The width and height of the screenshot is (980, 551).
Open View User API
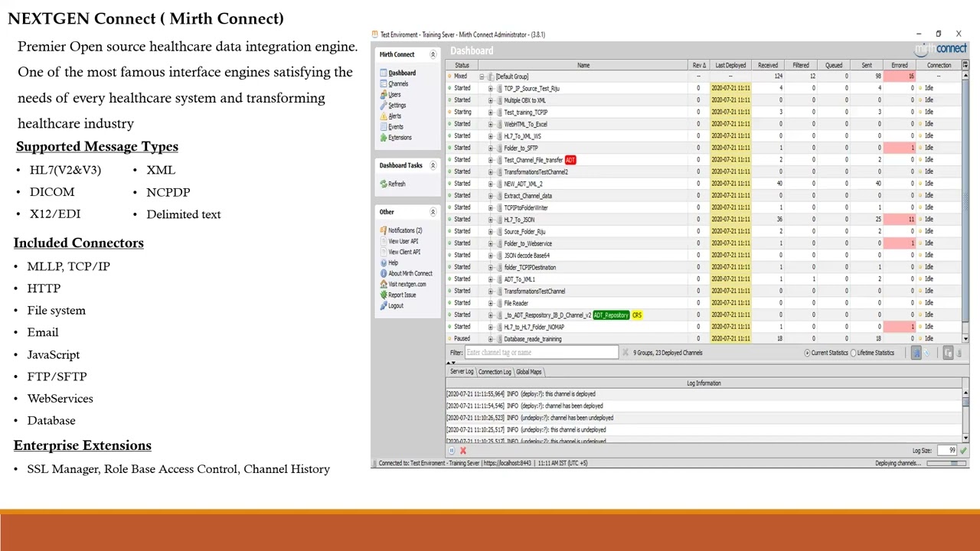400,241
